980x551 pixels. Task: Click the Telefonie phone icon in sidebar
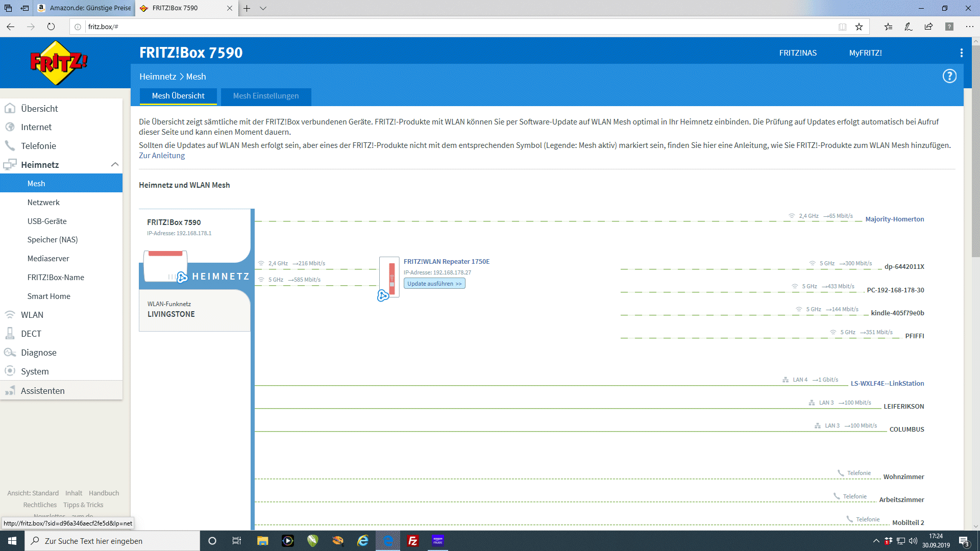tap(10, 146)
